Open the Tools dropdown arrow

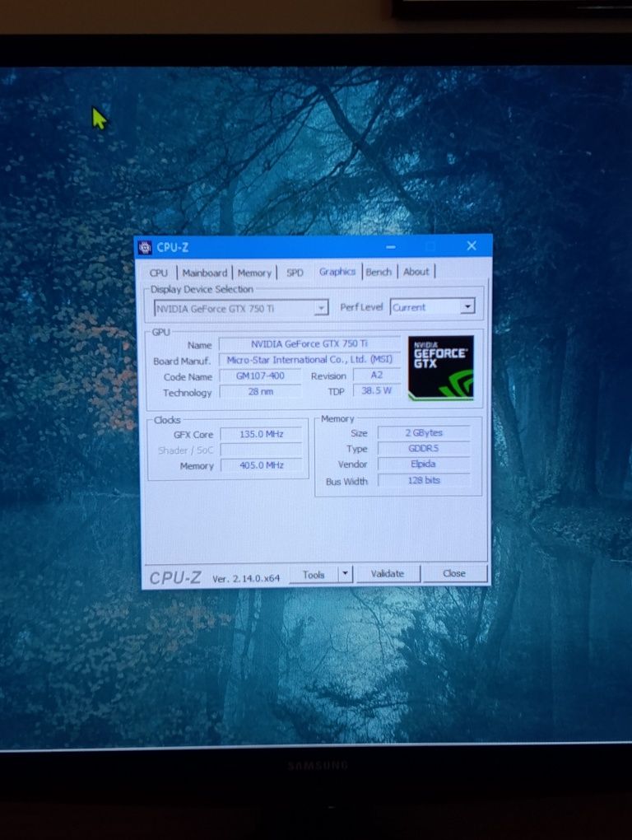345,574
